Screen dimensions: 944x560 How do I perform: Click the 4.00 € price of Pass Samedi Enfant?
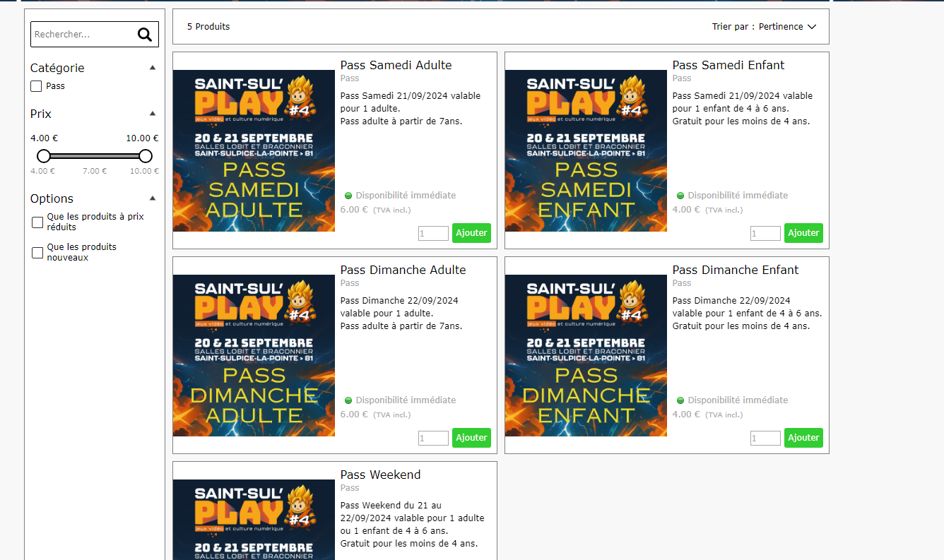coord(686,210)
